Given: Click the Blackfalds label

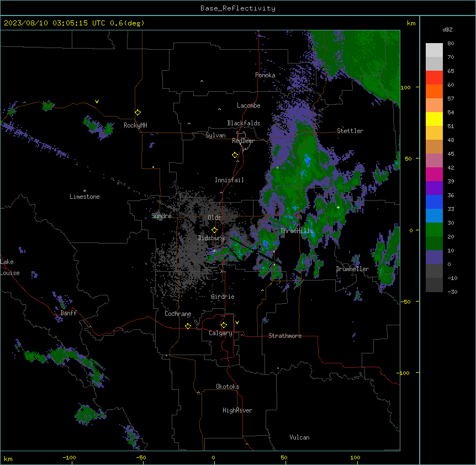Looking at the screenshot, I should 244,123.
